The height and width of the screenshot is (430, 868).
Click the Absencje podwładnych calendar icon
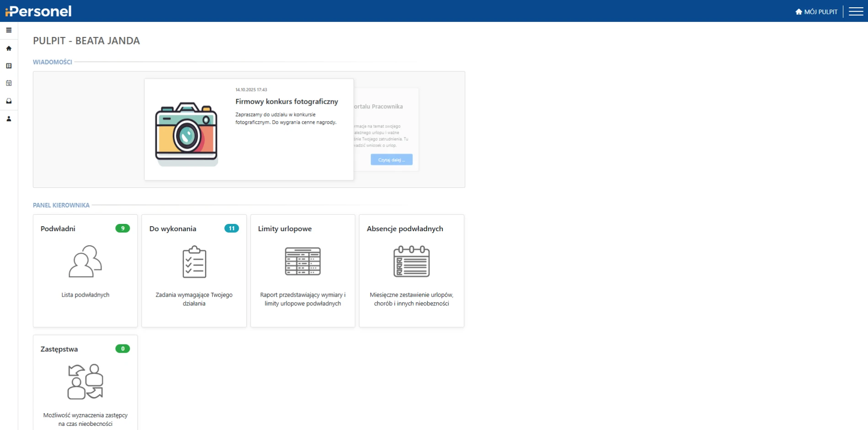(x=411, y=261)
